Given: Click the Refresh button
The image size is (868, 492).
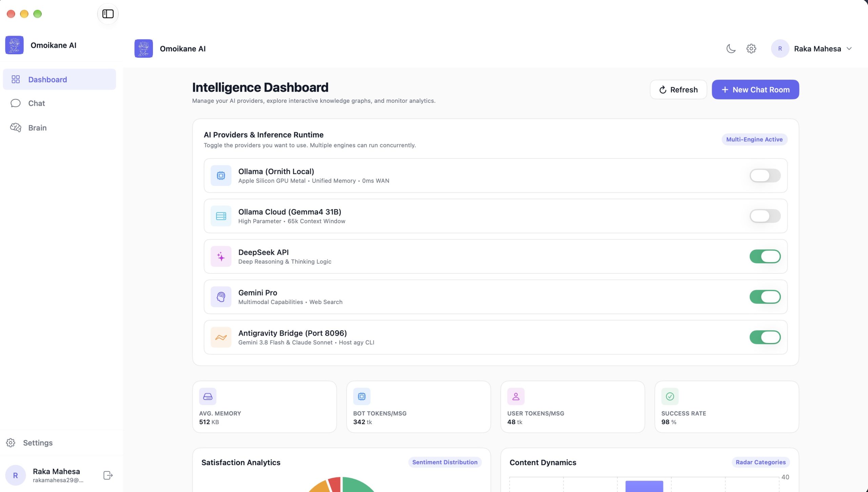Looking at the screenshot, I should tap(678, 90).
